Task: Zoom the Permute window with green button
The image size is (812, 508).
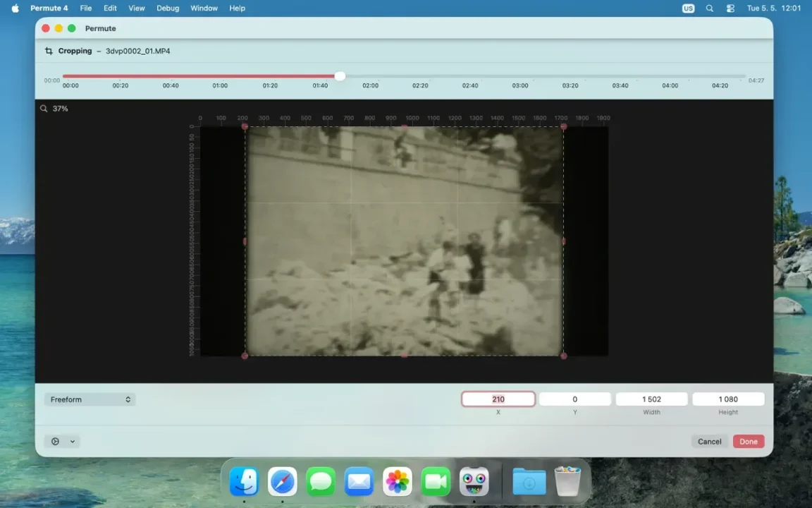Action: (71, 28)
